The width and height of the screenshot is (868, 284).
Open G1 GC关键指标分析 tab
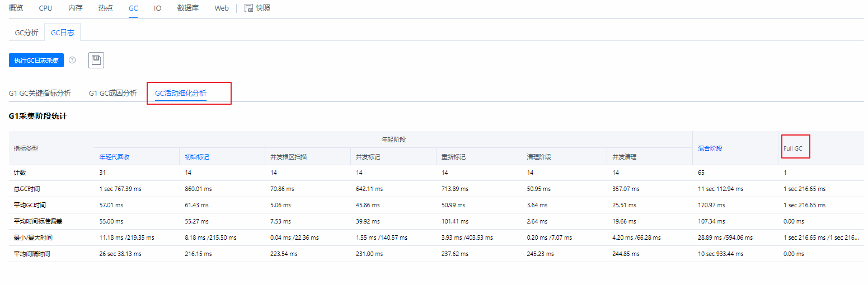(x=40, y=93)
